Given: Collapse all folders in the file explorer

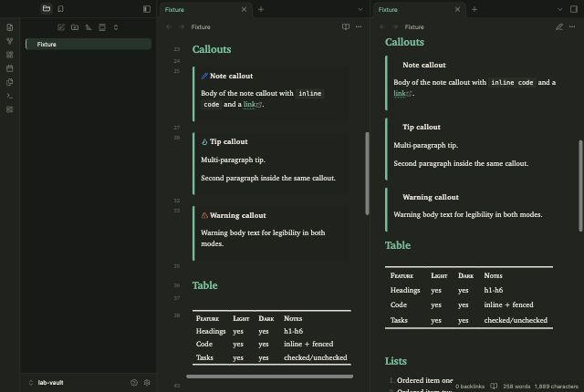Looking at the screenshot, I should click(x=116, y=27).
